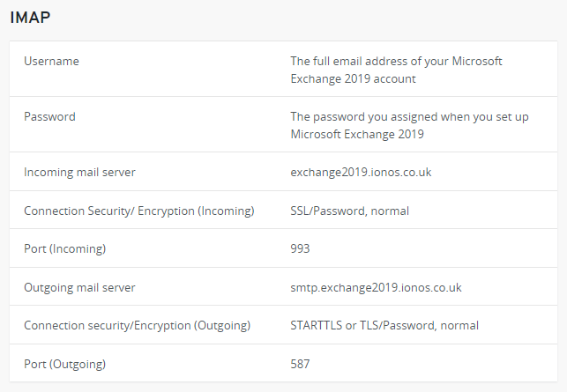Click the 'Port (Incoming)' label
Viewport: 567px width, 392px height.
tap(64, 248)
